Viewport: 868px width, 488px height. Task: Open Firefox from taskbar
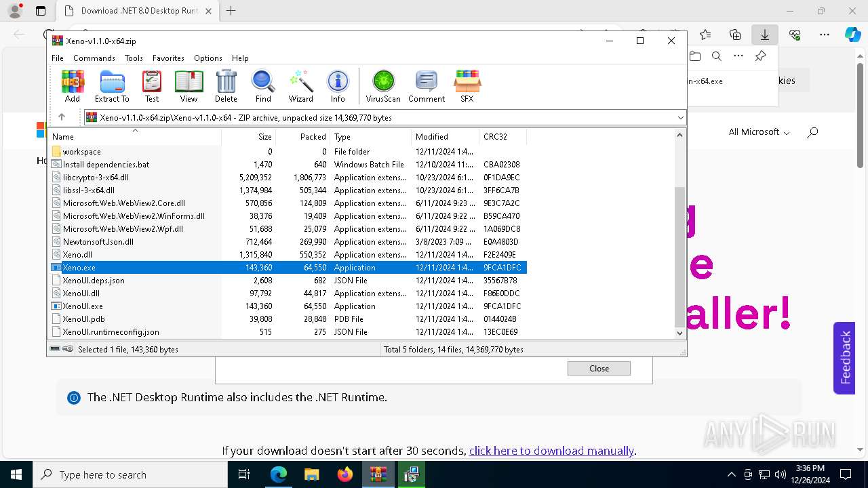[345, 474]
